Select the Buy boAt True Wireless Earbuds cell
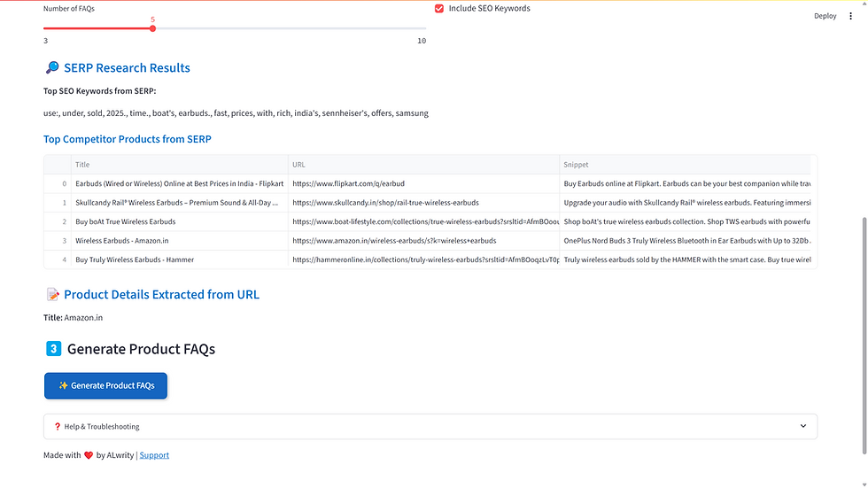This screenshot has width=868, height=488. (x=179, y=221)
